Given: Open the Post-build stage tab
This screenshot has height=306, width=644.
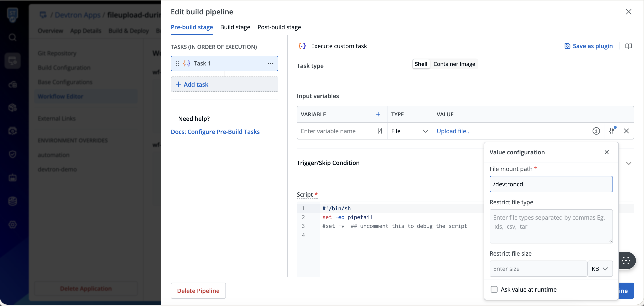Looking at the screenshot, I should (x=279, y=27).
